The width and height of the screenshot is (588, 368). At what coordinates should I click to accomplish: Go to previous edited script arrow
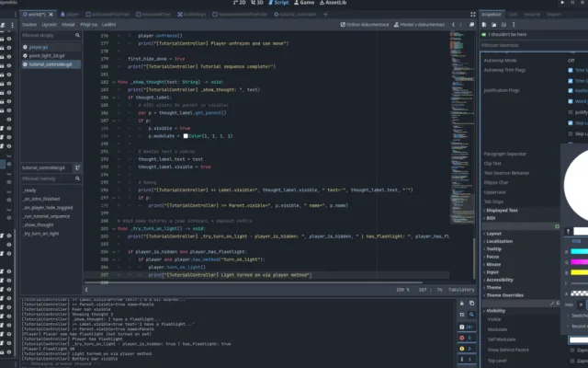coord(453,25)
